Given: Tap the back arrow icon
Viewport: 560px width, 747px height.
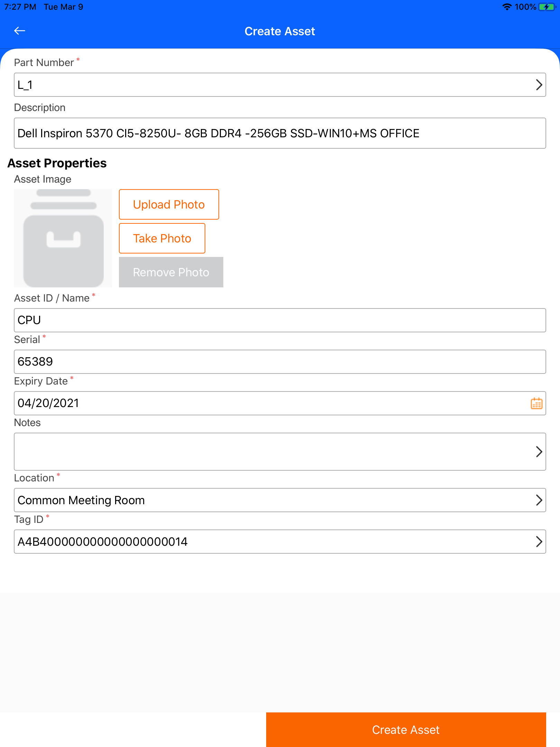Looking at the screenshot, I should point(20,31).
